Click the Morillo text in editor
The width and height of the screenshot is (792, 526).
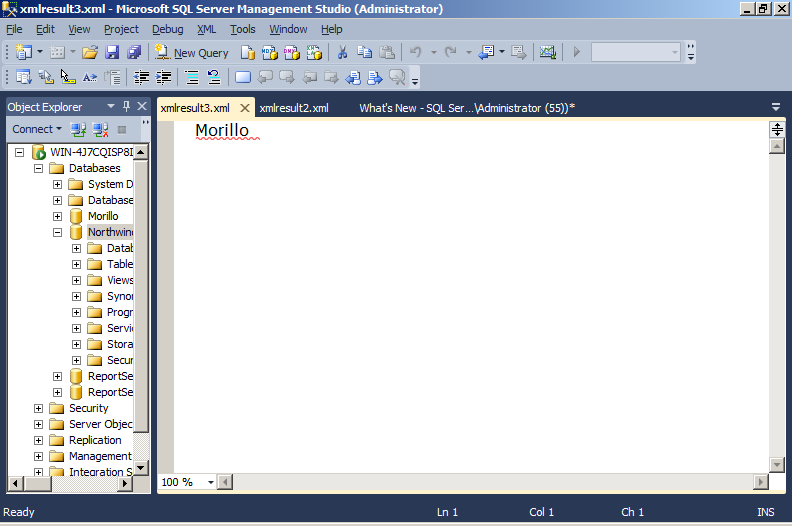click(x=222, y=130)
